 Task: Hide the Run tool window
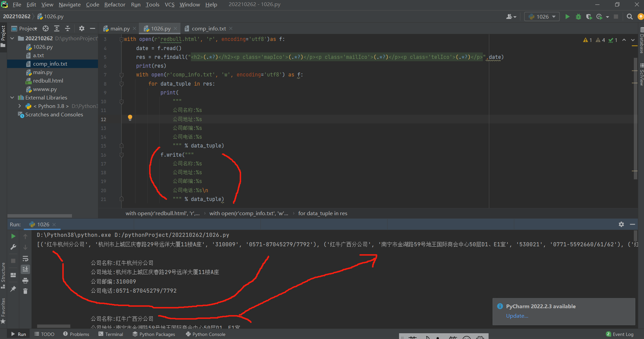tap(633, 224)
